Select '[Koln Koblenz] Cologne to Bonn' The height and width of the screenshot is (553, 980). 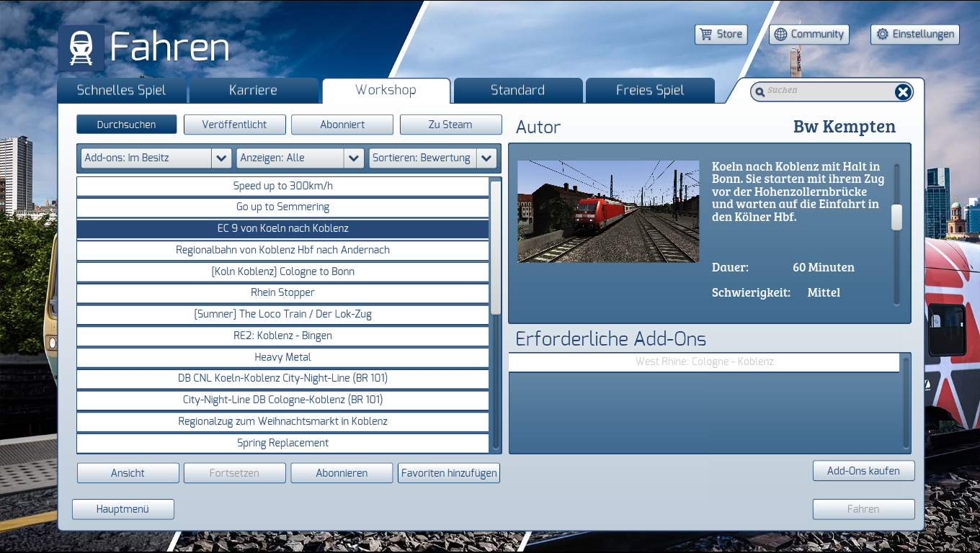click(282, 272)
